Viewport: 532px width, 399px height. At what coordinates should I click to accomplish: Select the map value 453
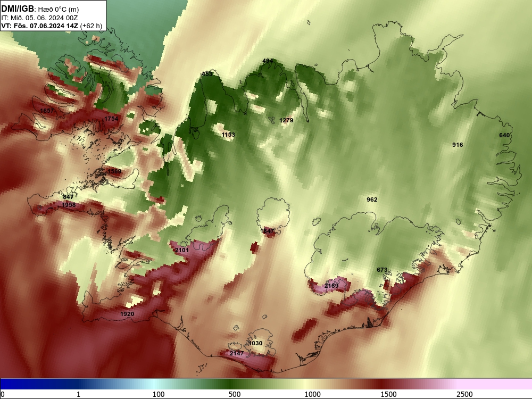tap(207, 74)
